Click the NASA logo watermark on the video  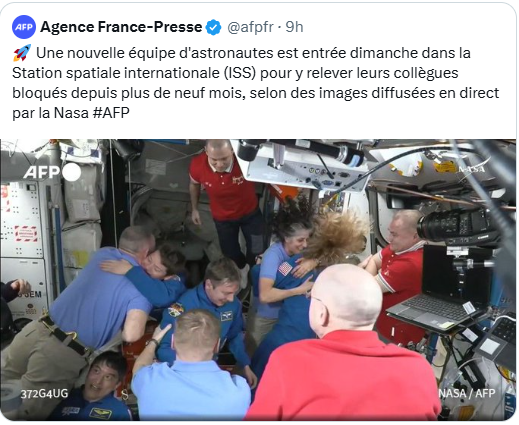coord(471,169)
